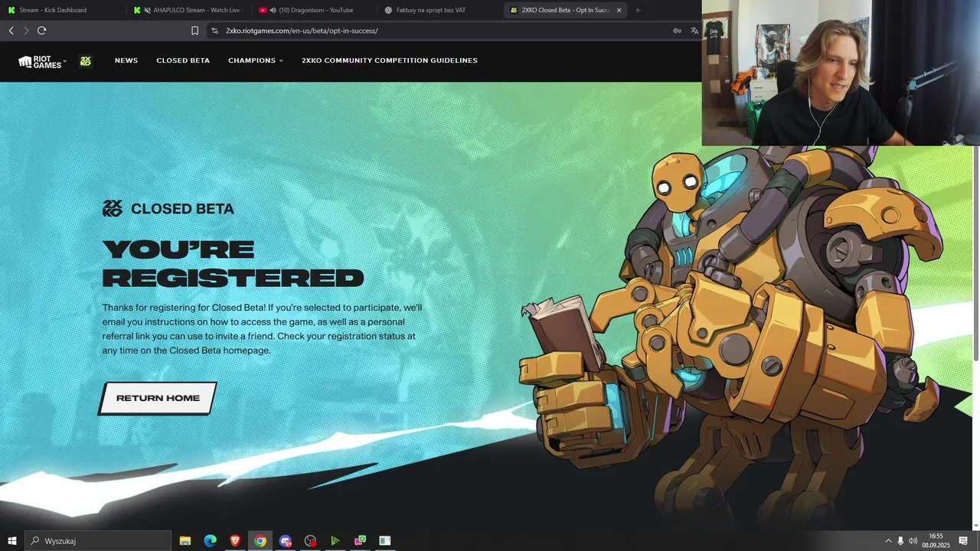Click muted audio icon on AHAPULCO tab

click(x=147, y=10)
